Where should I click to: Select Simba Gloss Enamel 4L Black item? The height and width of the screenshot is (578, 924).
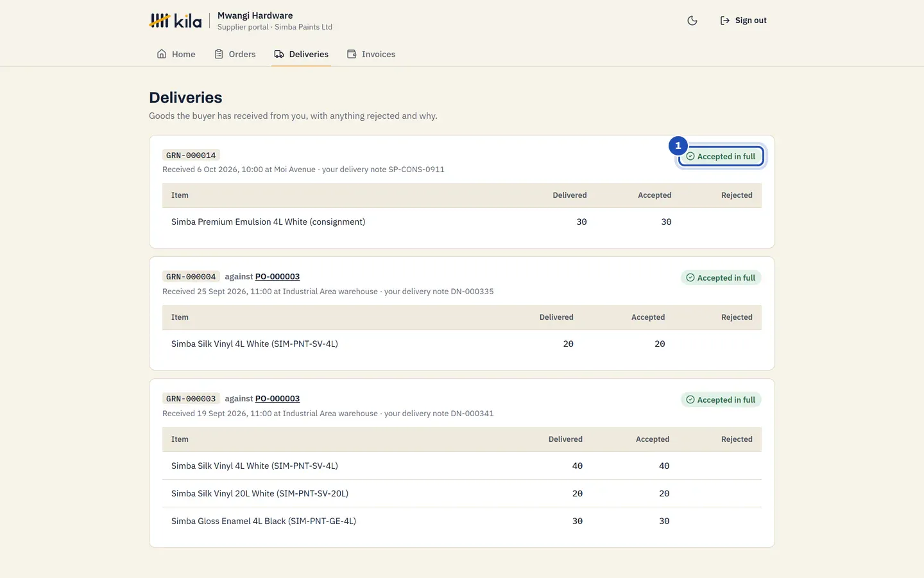264,521
